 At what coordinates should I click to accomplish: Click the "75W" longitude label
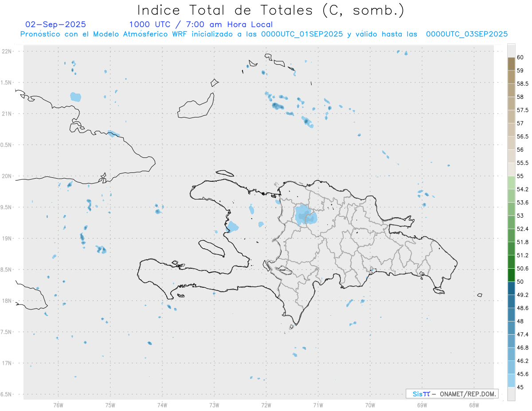pos(110,405)
